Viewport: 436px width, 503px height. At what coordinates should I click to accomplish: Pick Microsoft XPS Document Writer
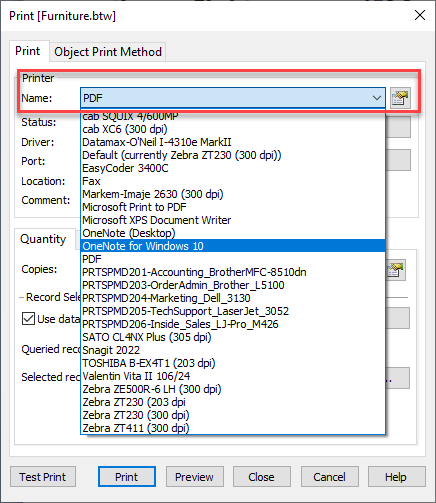coord(233,220)
